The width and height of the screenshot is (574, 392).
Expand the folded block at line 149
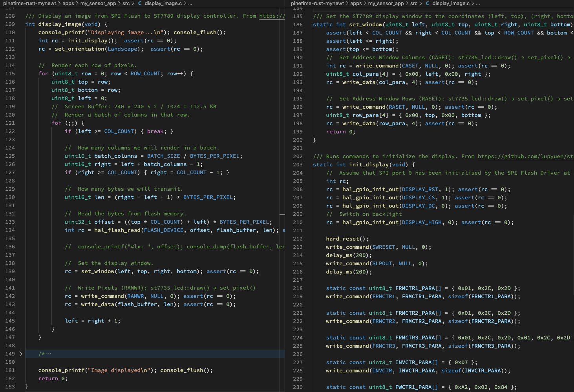(21, 354)
